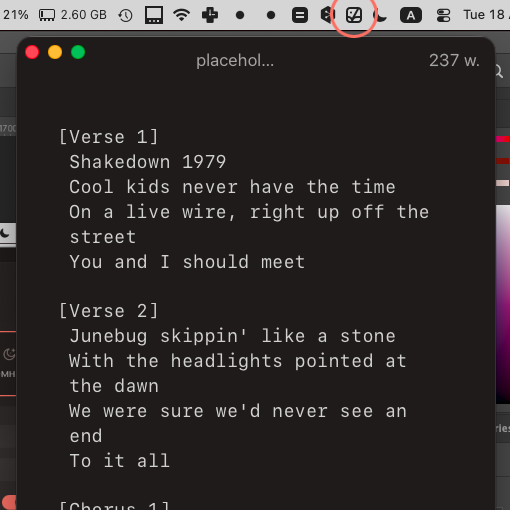This screenshot has width=510, height=510.
Task: Click line Junebug skippin' like a stone
Action: [x=232, y=336]
